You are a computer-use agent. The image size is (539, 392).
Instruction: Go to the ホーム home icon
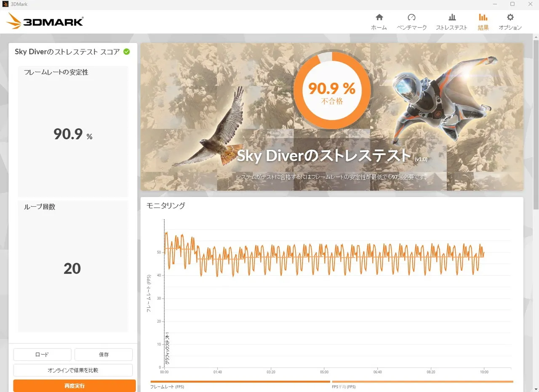379,18
